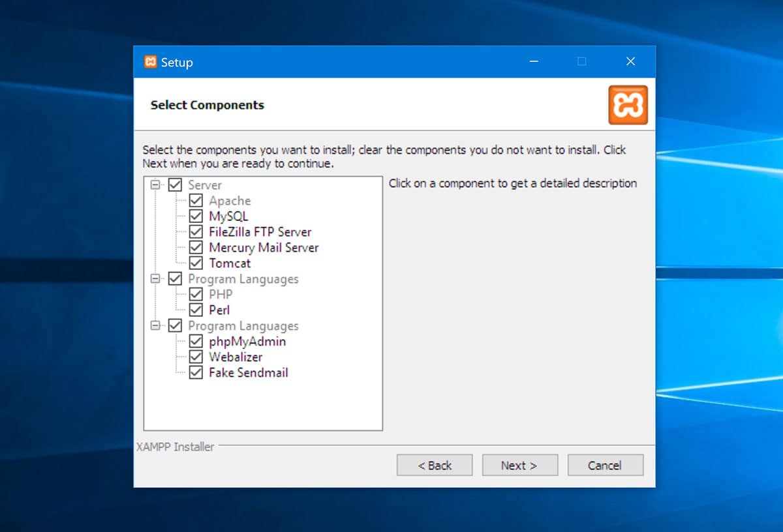783x532 pixels.
Task: Go back with the Back button
Action: click(435, 465)
